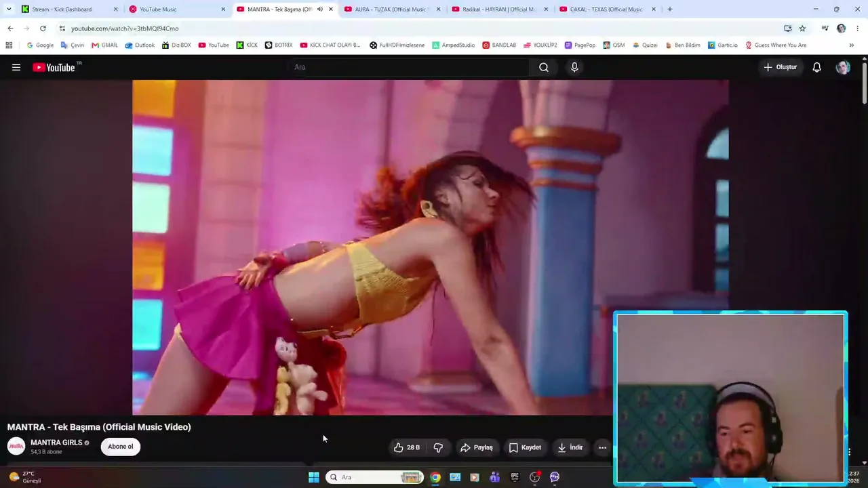
Task: Switch to the YouTube Music tab
Action: point(177,9)
